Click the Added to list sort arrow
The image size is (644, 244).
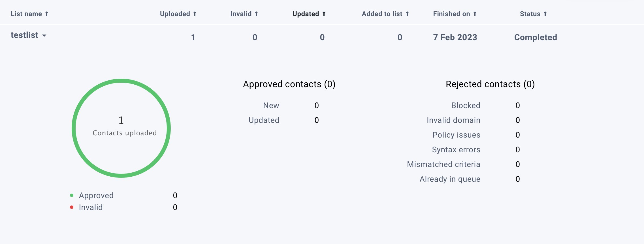407,14
